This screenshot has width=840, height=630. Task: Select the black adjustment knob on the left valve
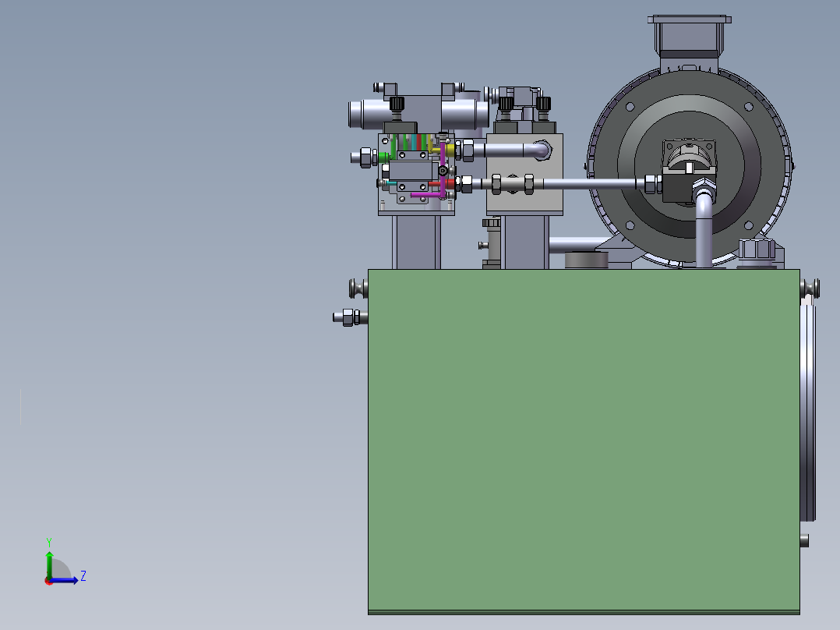pyautogui.click(x=397, y=104)
